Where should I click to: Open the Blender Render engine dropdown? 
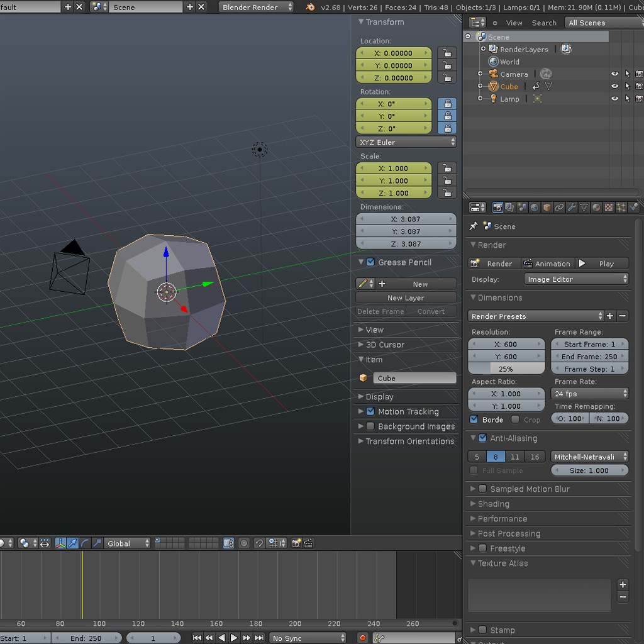point(257,7)
